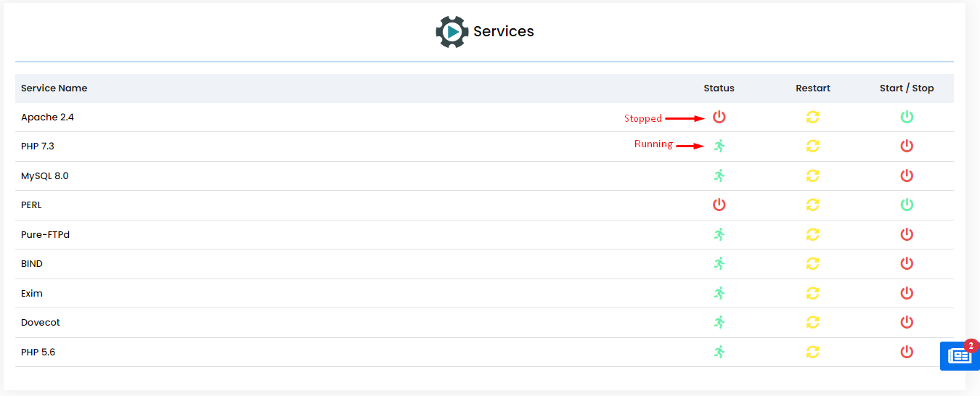The image size is (980, 396).
Task: Click the Service Name column header
Action: tap(54, 88)
